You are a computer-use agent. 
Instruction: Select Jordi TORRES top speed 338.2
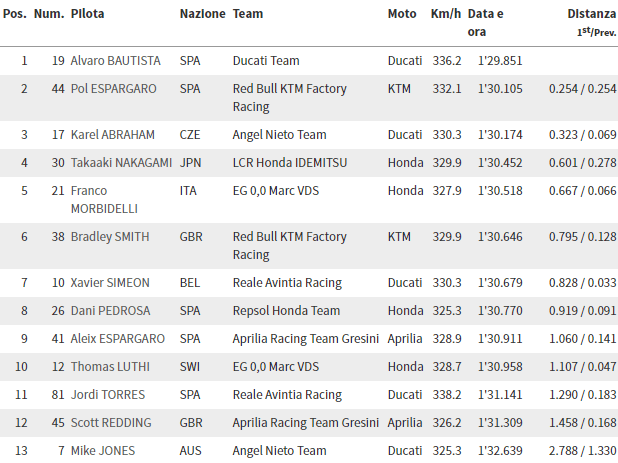click(447, 395)
